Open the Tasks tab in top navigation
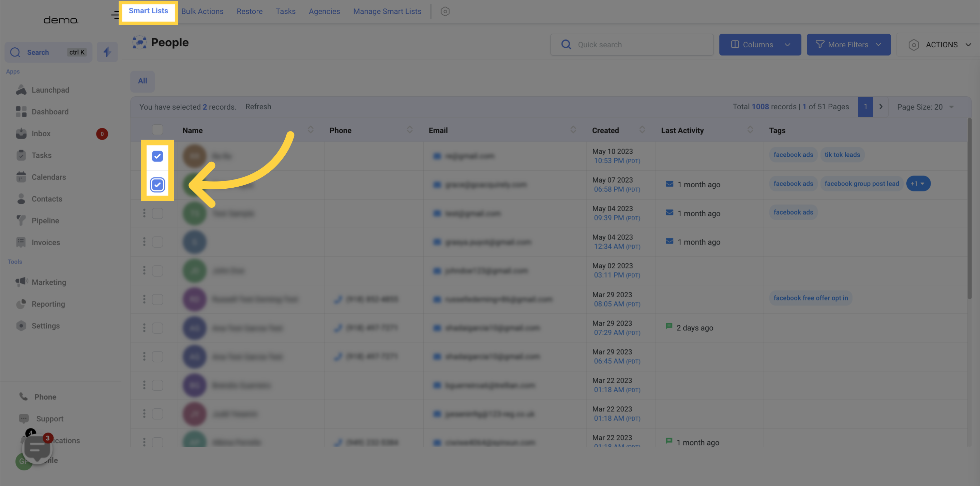980x486 pixels. pyautogui.click(x=285, y=11)
